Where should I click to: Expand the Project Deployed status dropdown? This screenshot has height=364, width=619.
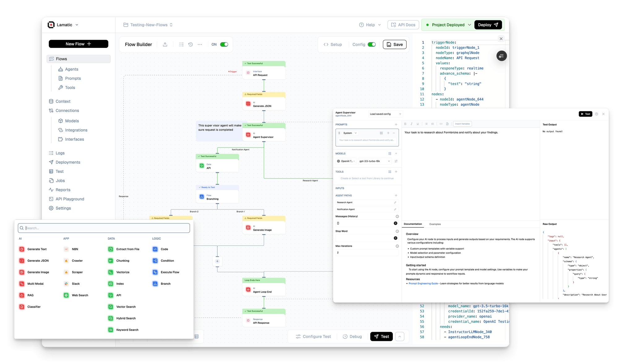tap(469, 25)
